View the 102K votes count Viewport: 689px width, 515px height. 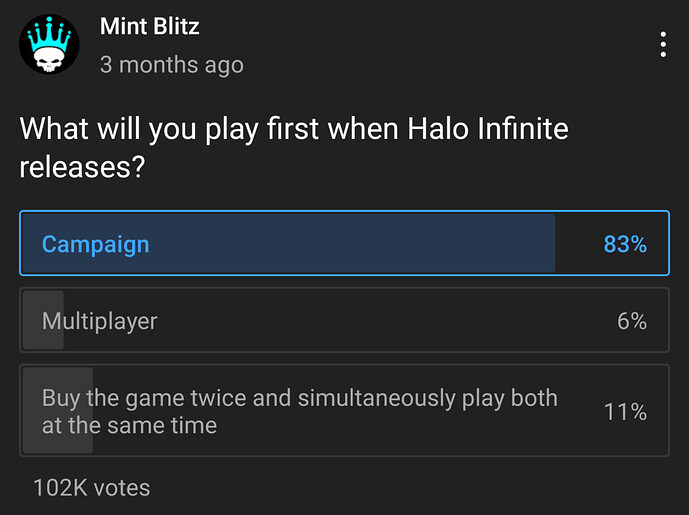pos(91,488)
